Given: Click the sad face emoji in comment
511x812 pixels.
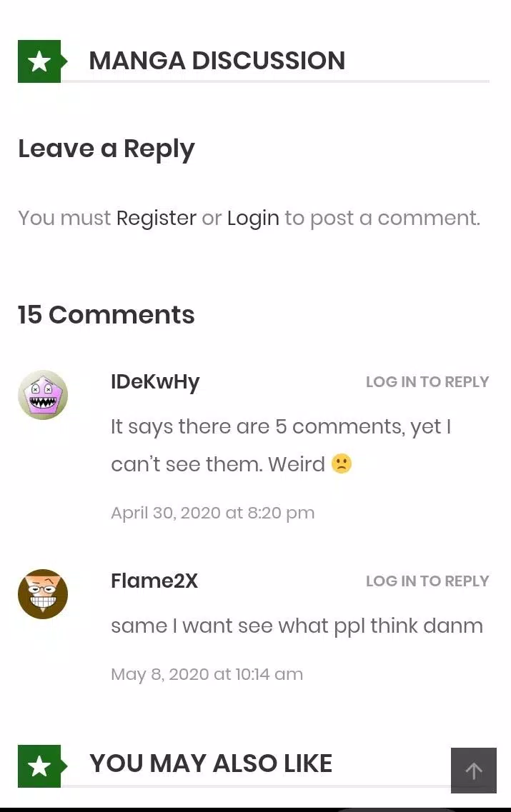Looking at the screenshot, I should [x=342, y=463].
